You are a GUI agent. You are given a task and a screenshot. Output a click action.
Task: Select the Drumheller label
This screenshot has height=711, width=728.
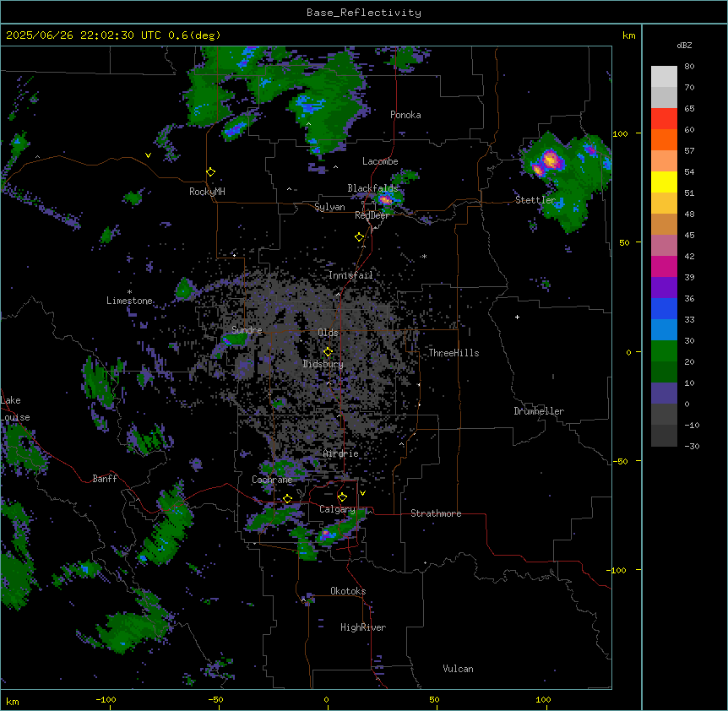tap(539, 411)
